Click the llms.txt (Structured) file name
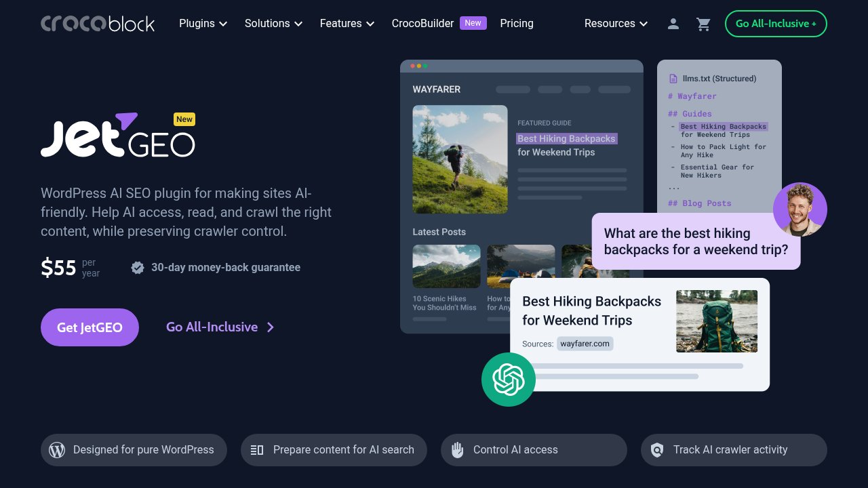 point(719,79)
